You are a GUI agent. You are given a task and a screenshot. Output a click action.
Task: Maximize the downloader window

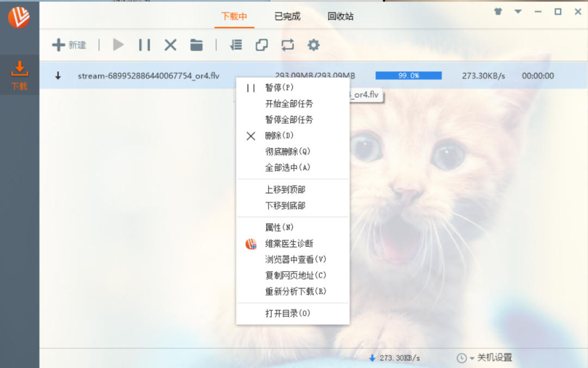point(558,11)
